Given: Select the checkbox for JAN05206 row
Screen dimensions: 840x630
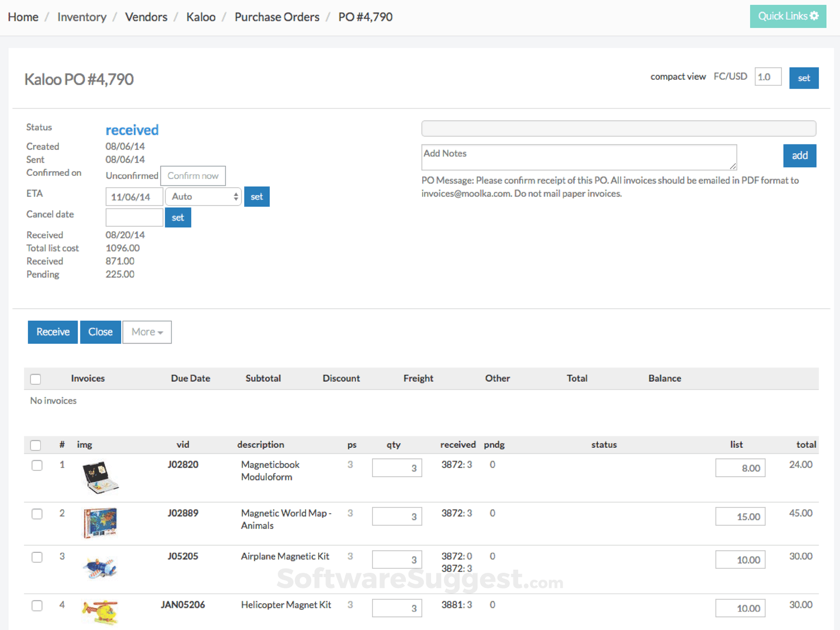Looking at the screenshot, I should click(37, 605).
